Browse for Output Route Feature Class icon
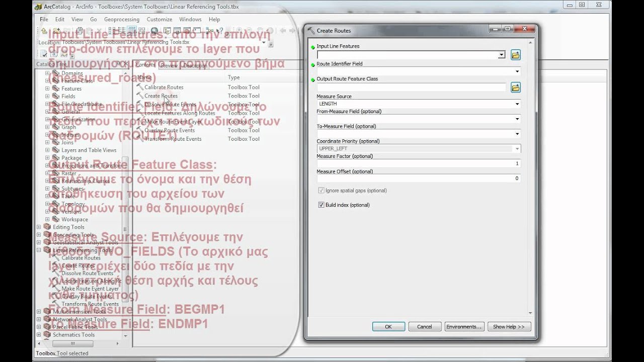 (x=516, y=87)
